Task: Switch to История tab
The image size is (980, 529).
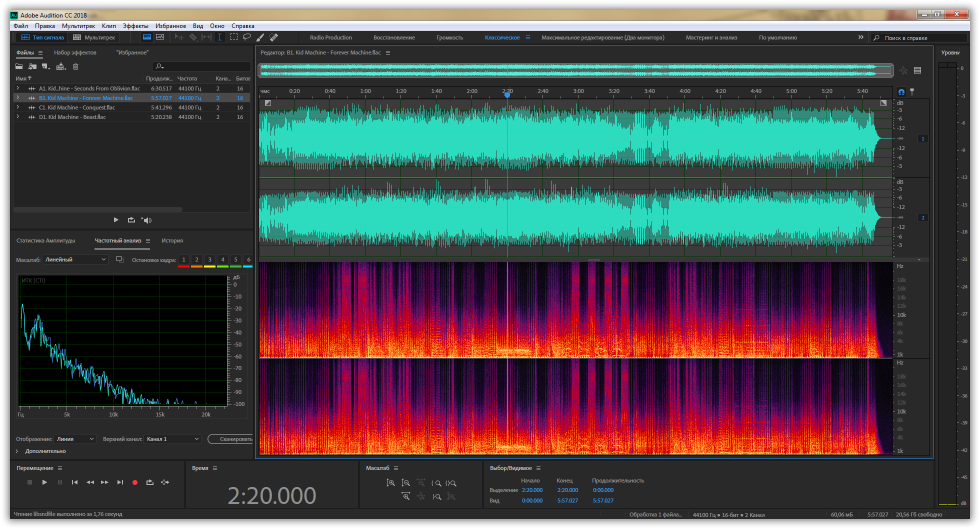Action: click(172, 240)
